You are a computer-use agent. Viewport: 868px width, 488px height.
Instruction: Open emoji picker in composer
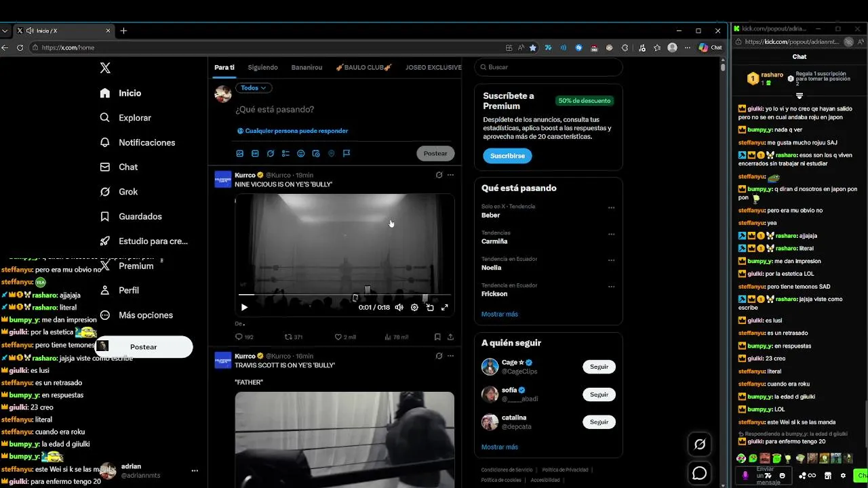click(301, 154)
